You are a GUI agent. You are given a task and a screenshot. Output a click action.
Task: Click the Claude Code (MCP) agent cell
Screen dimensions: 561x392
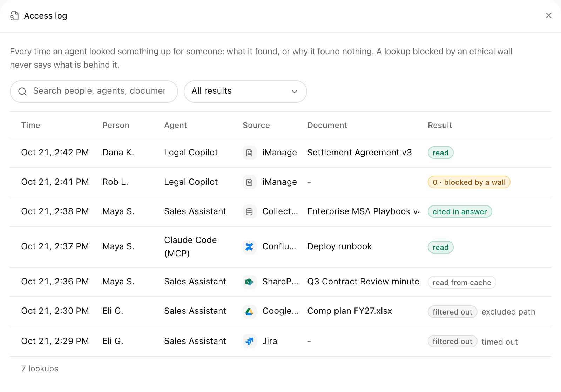pos(190,246)
